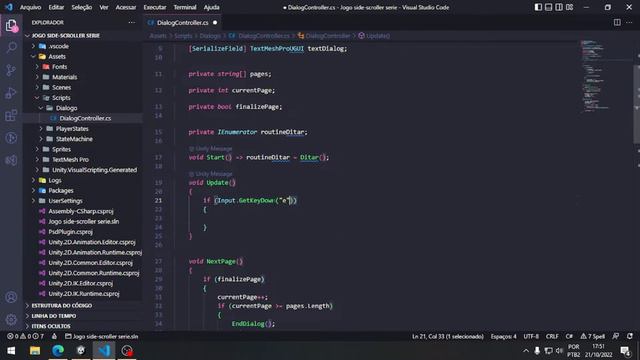Select the DialogController.cs editor tab
This screenshot has height=360, width=640.
[182, 22]
